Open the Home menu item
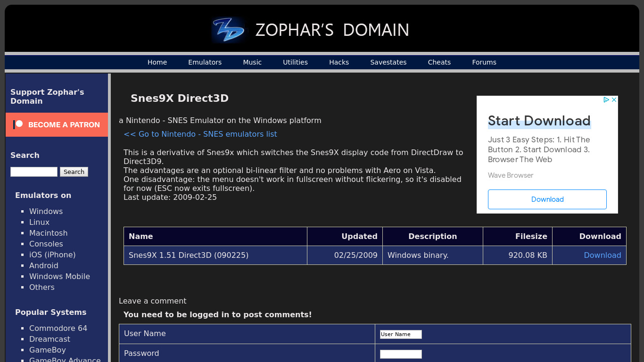 point(157,62)
